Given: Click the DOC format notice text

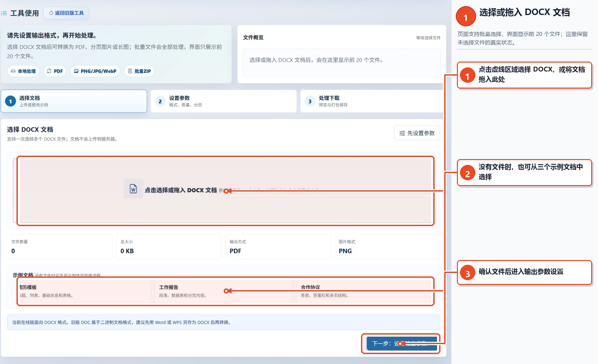Looking at the screenshot, I should pyautogui.click(x=121, y=322).
